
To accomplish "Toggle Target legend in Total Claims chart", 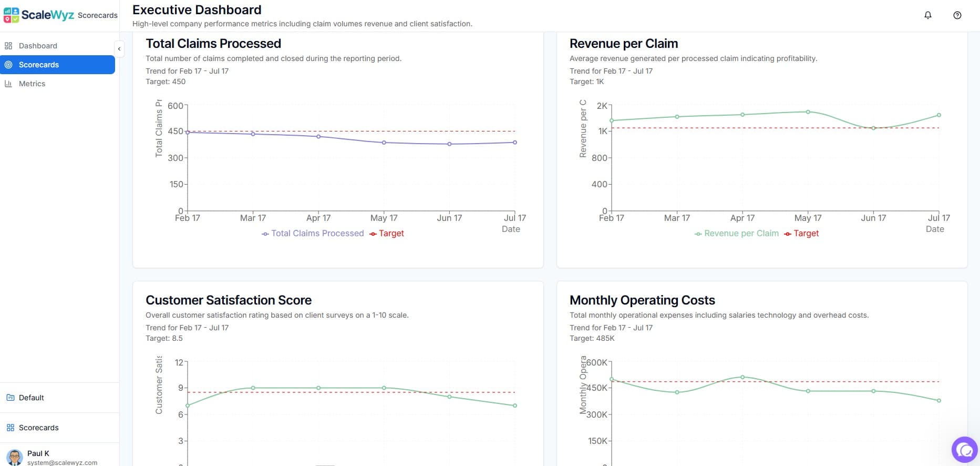I will pyautogui.click(x=387, y=234).
